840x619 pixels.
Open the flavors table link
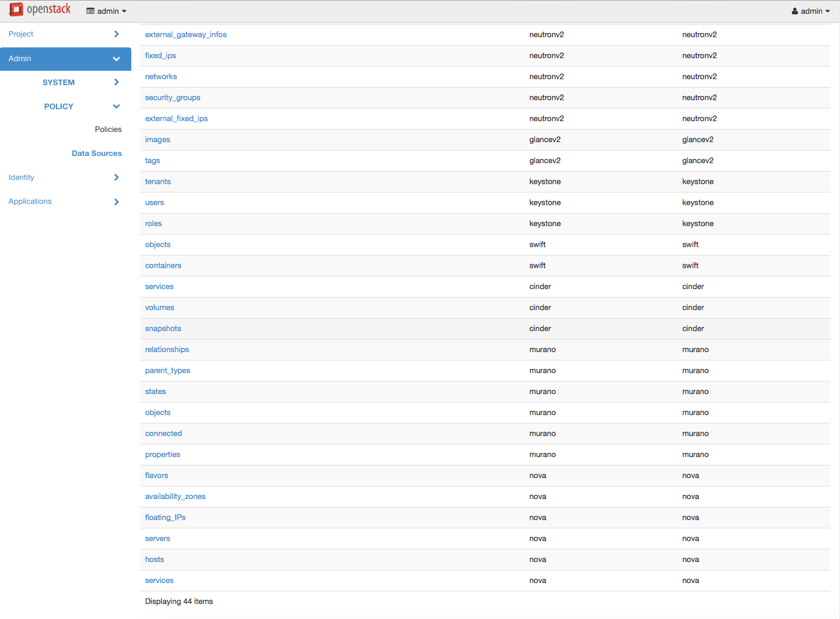click(x=156, y=476)
